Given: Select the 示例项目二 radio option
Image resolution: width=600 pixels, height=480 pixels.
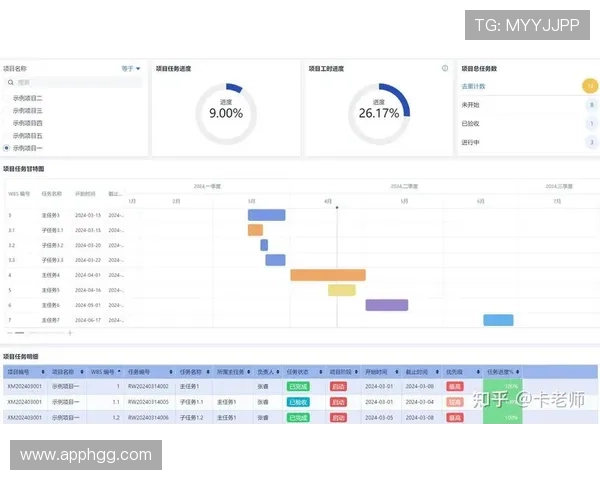Looking at the screenshot, I should point(8,98).
